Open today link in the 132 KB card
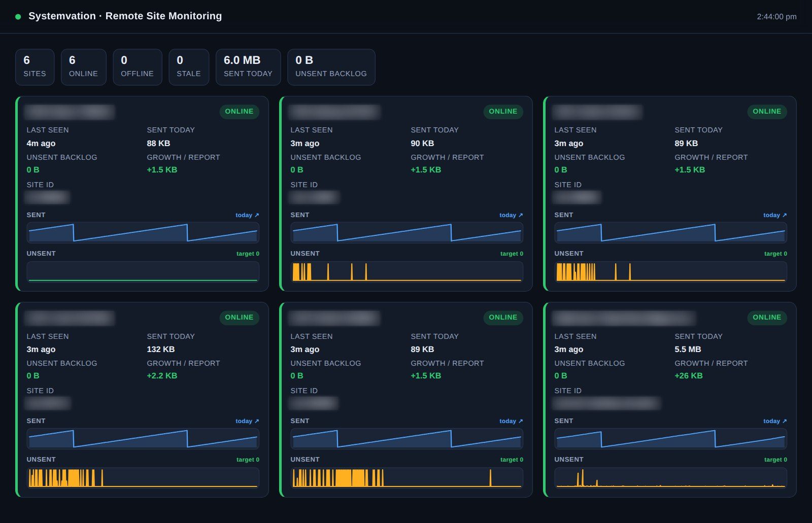 coord(247,421)
